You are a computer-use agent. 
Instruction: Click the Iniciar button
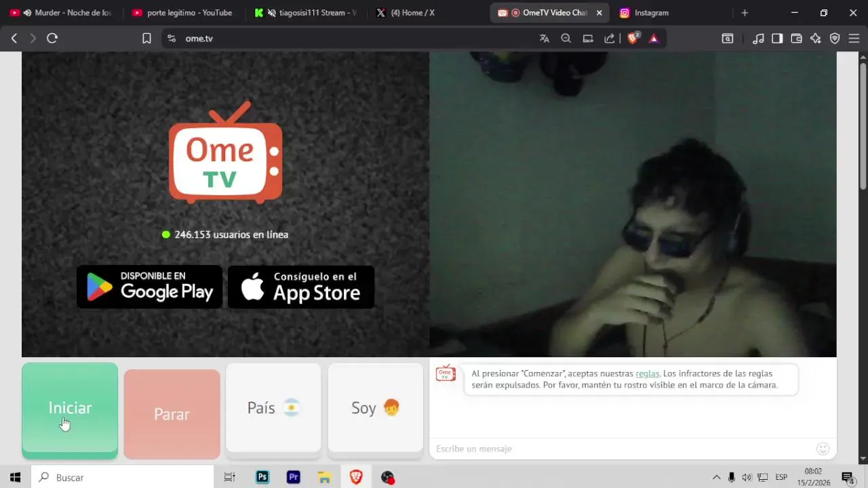[70, 408]
